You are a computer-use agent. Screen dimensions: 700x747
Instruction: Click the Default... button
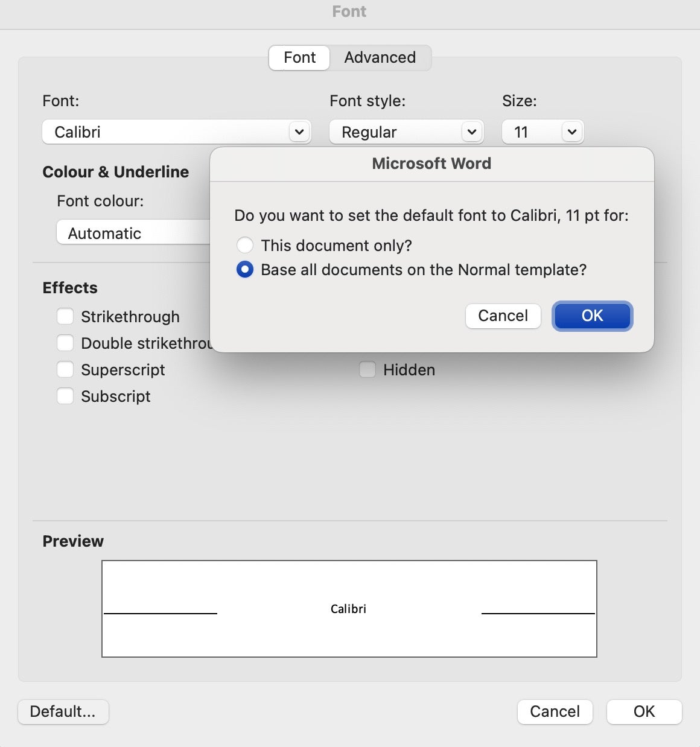click(x=63, y=712)
